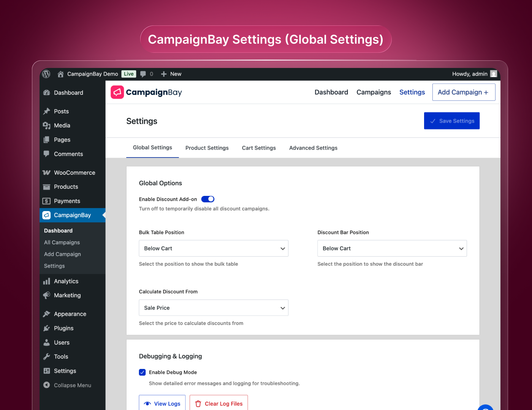532x410 pixels.
Task: Open Add Campaign in the sidebar submenu
Action: click(62, 254)
